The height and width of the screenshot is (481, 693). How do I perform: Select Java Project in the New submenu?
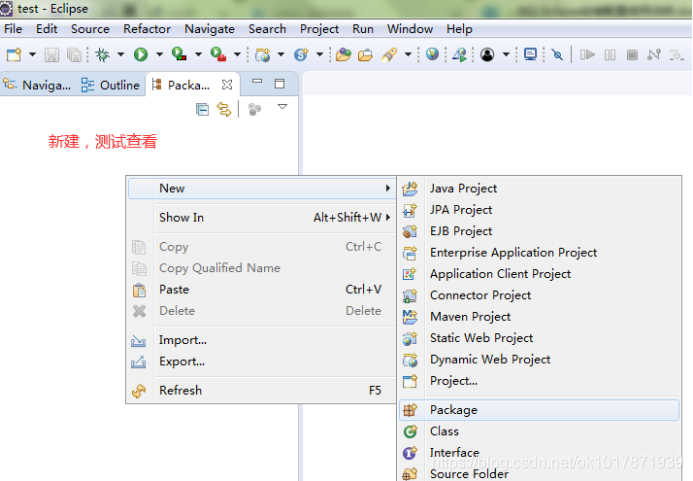coord(539,188)
